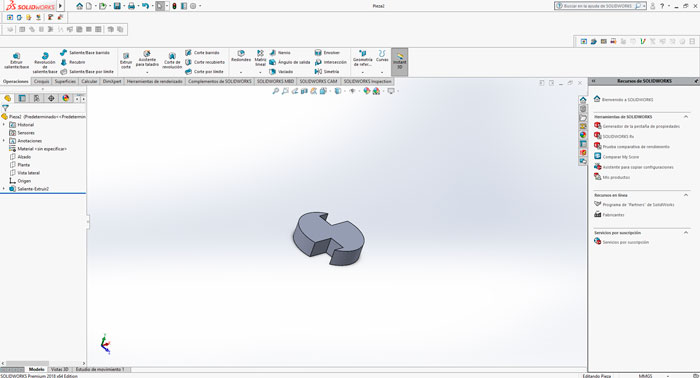Expand the Historial tree node
This screenshot has width=700, height=378.
click(4, 125)
